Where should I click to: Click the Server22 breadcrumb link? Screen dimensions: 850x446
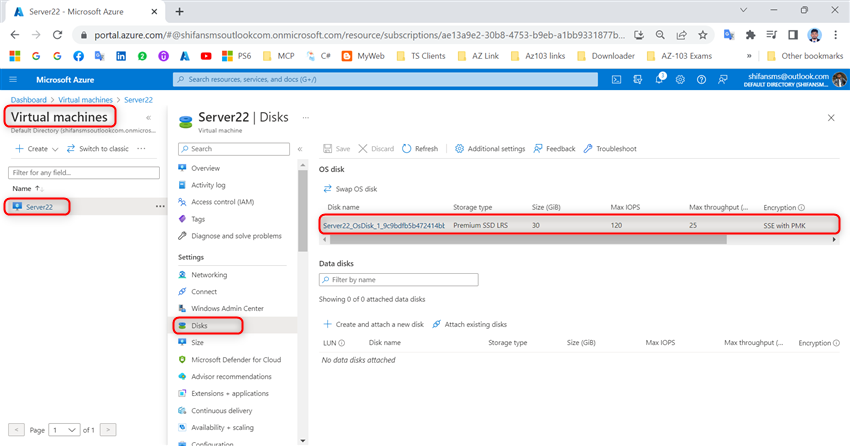(138, 100)
